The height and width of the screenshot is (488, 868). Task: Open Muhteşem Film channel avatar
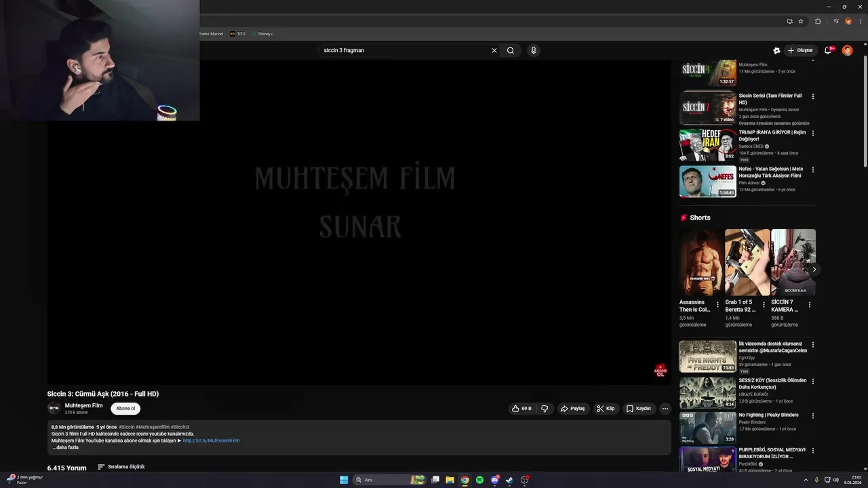point(54,408)
